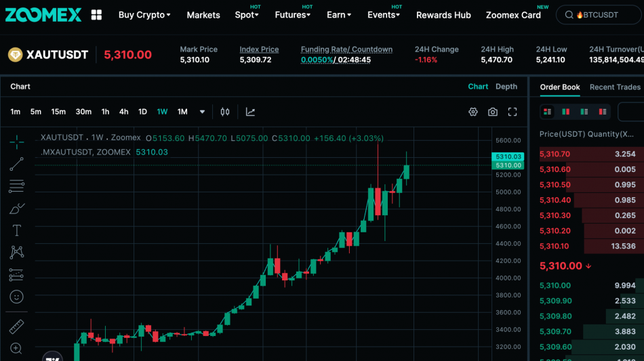The image size is (644, 361).
Task: Switch order book to combined default view
Action: click(548, 112)
